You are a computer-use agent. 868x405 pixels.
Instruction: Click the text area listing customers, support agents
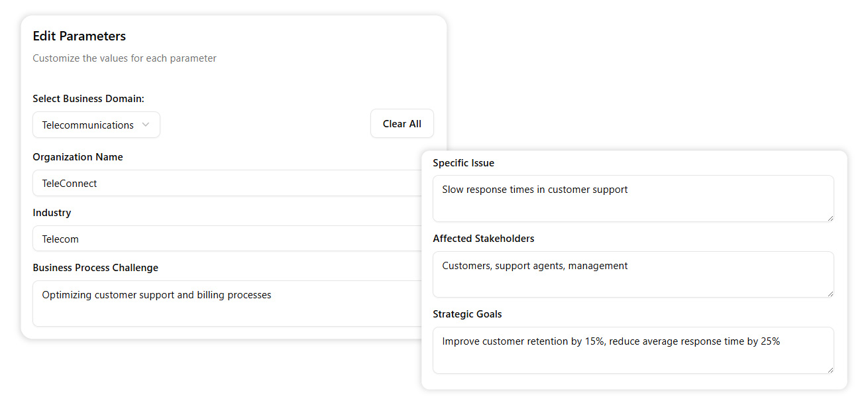(x=633, y=274)
